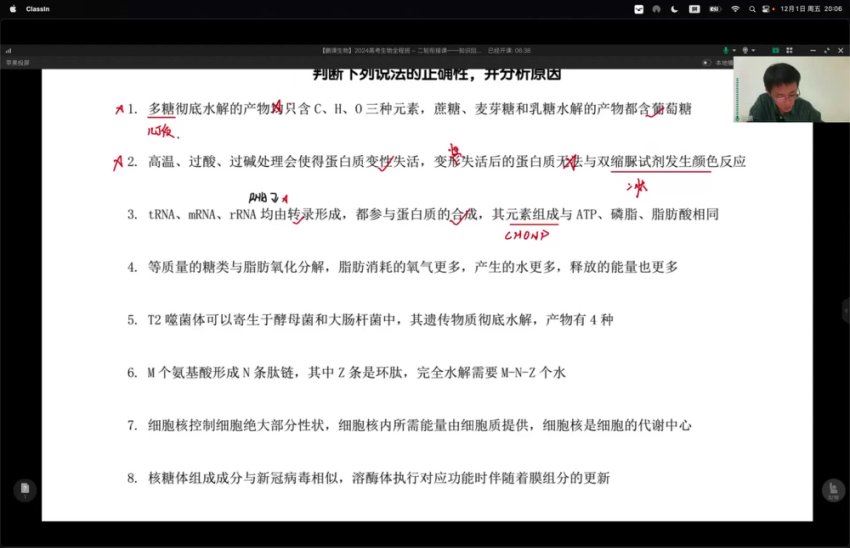Click the gray circular menu bar icon
Screen dimensions: 850x548
coord(656,9)
